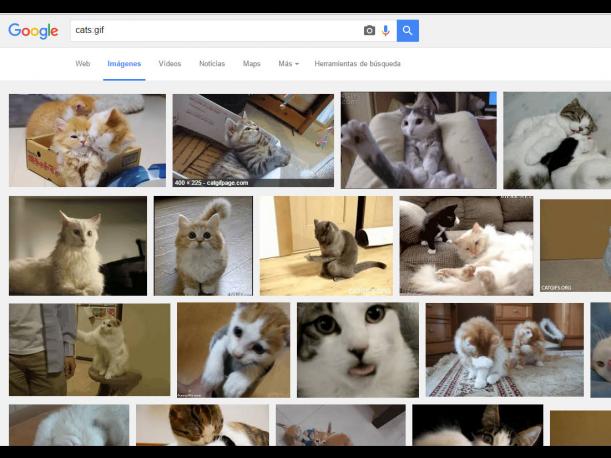Open black-and-white kitten with white cat on sofa
This screenshot has height=458, width=611.
point(466,246)
